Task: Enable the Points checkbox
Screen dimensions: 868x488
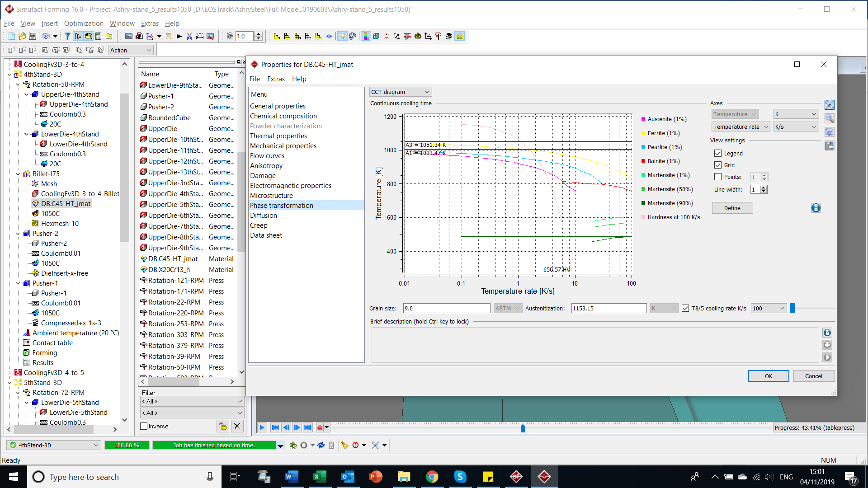Action: pos(718,177)
